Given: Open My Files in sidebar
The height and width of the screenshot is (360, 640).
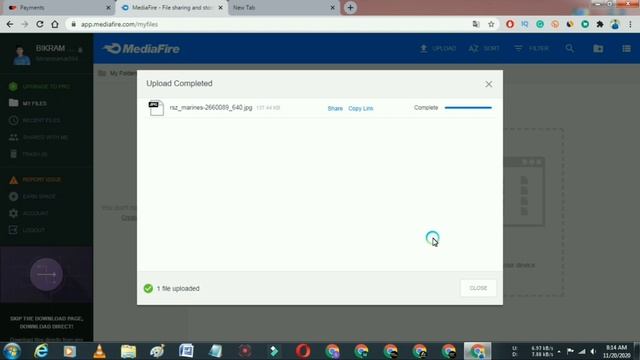Looking at the screenshot, I should [x=28, y=103].
